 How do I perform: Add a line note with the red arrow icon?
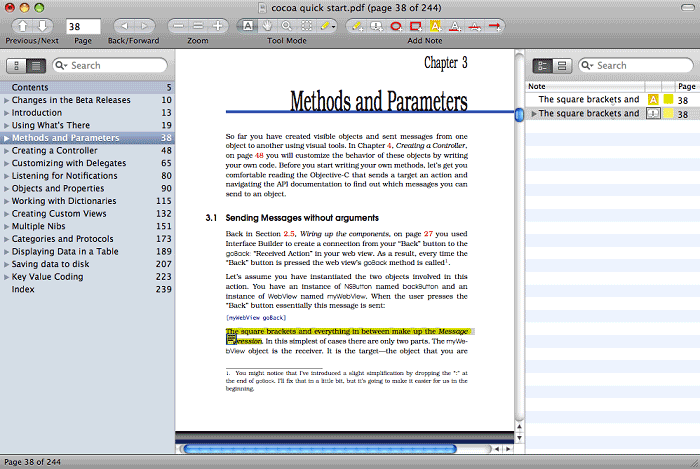(x=494, y=26)
